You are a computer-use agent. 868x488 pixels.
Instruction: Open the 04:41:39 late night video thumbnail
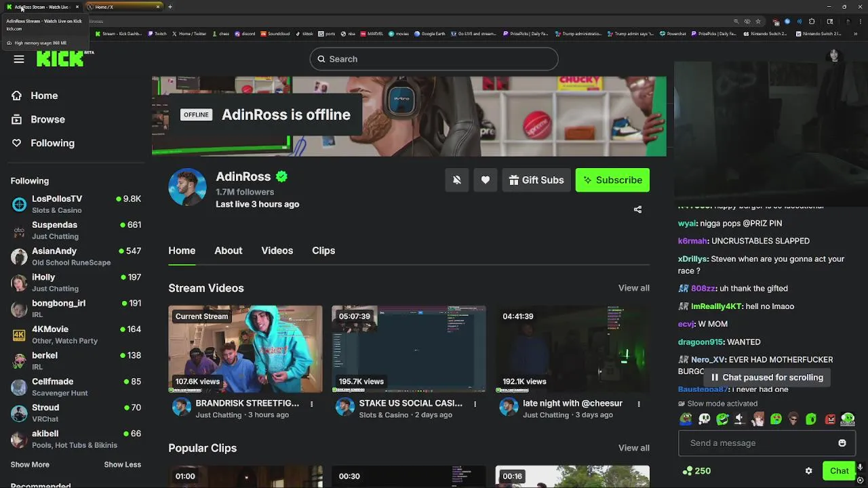pos(572,349)
